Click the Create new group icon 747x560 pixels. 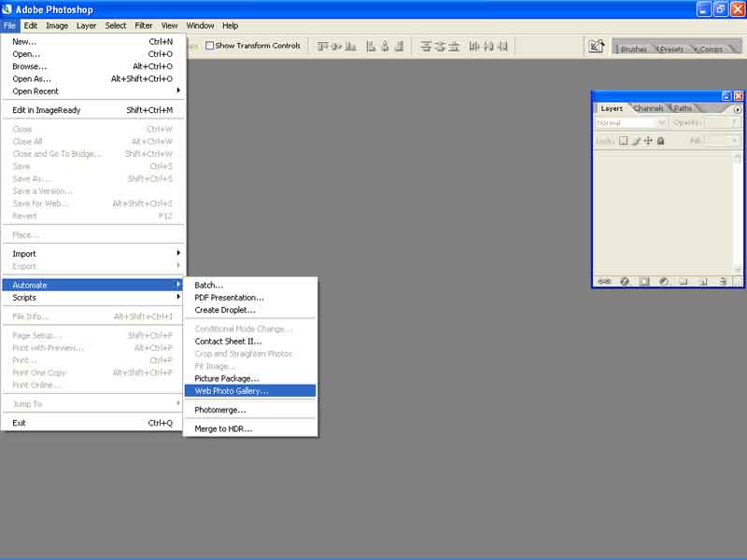(684, 281)
